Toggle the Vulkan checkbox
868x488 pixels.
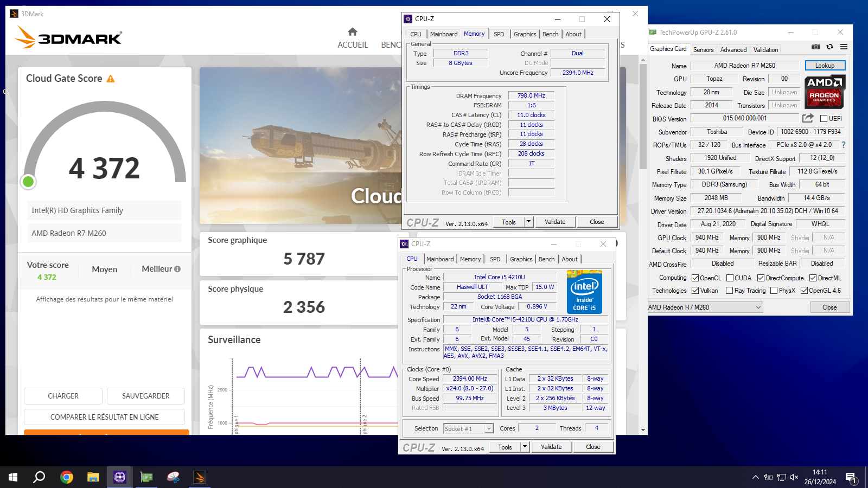click(x=695, y=291)
